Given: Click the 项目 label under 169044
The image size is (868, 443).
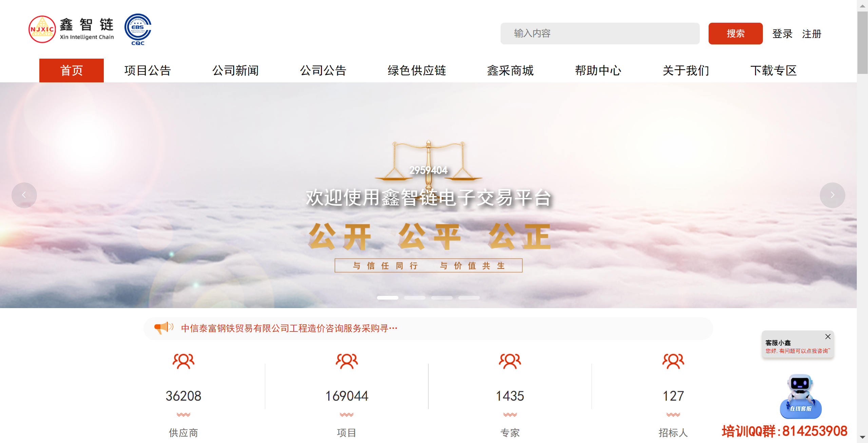Looking at the screenshot, I should tap(347, 432).
